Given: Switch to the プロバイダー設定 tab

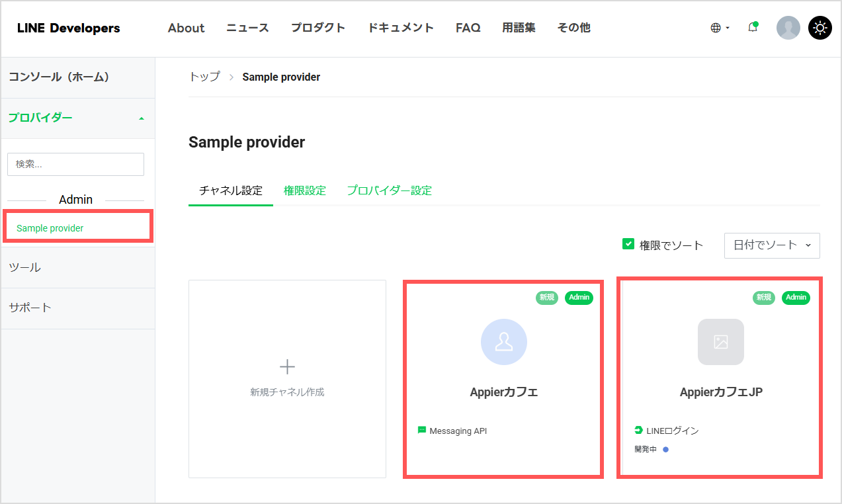Looking at the screenshot, I should pos(390,190).
